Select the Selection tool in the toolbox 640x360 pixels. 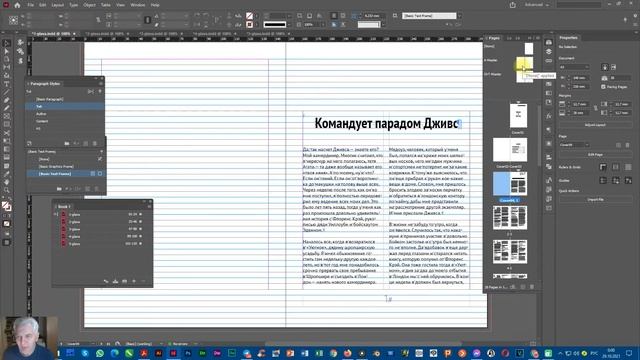pos(7,43)
